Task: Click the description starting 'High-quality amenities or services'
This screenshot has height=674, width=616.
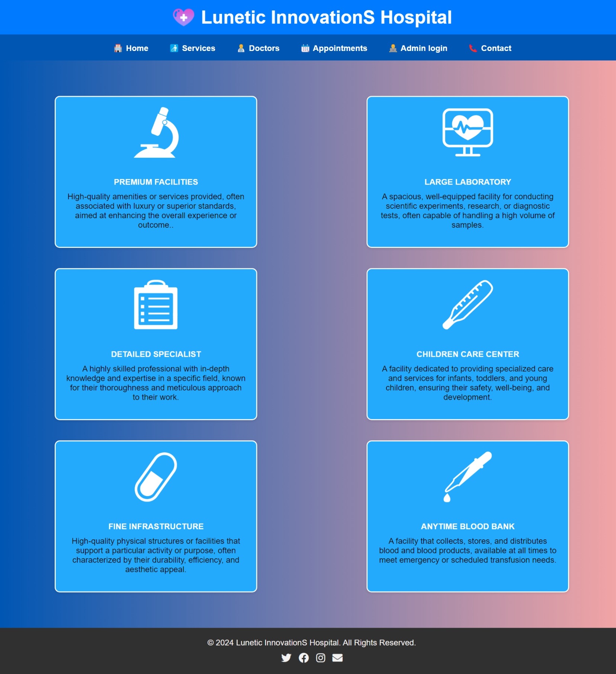Action: [x=156, y=211]
